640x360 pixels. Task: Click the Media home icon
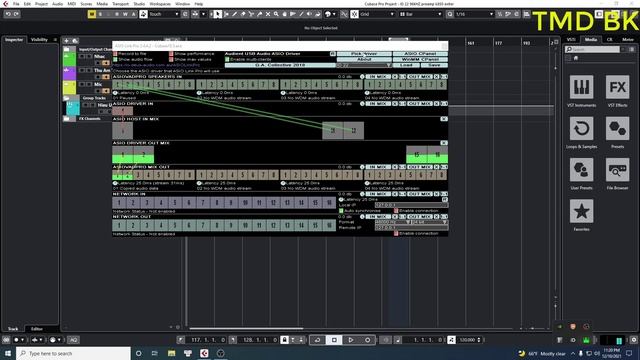coord(576,58)
